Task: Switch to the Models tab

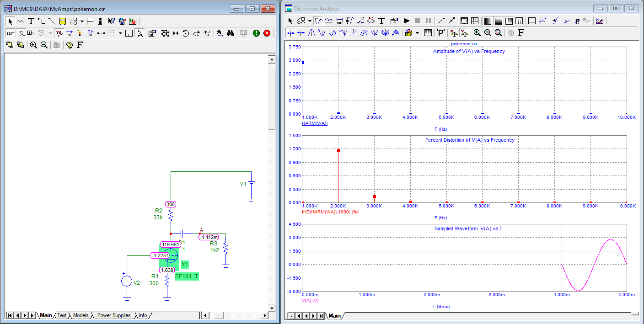Action: pos(80,315)
